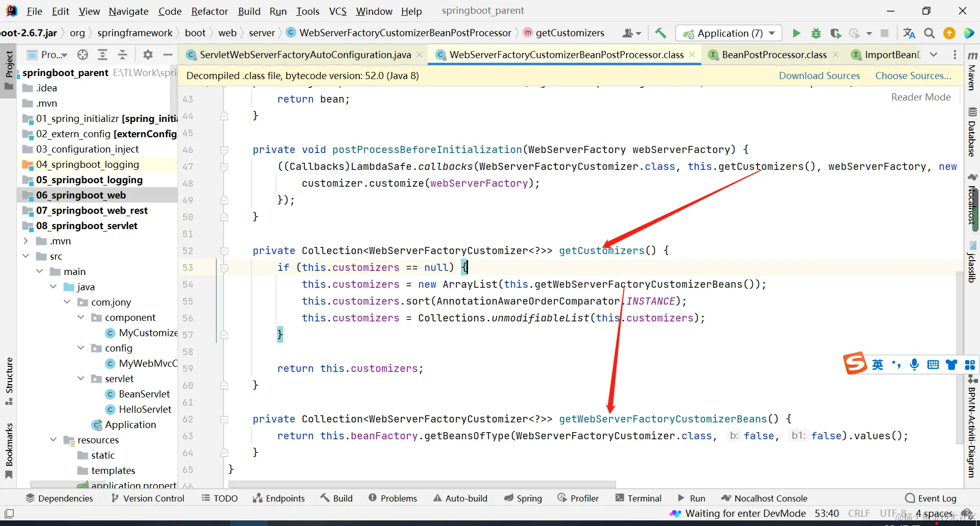Show hidden editor tabs chevron

[934, 55]
